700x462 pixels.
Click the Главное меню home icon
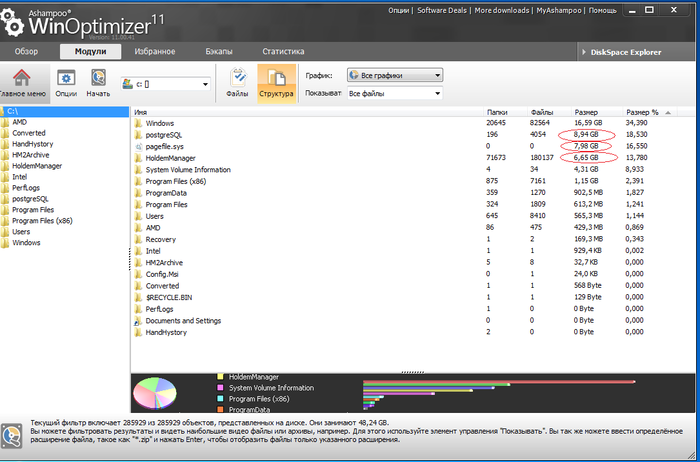[21, 78]
